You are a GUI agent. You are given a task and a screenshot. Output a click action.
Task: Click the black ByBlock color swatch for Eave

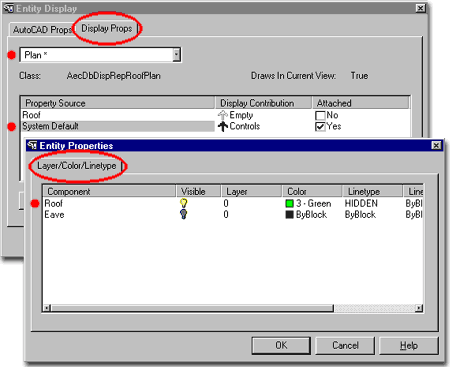click(x=289, y=214)
